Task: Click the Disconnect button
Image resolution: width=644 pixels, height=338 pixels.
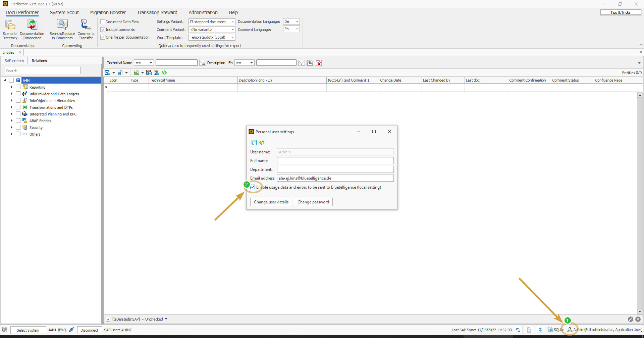Action: (89, 330)
